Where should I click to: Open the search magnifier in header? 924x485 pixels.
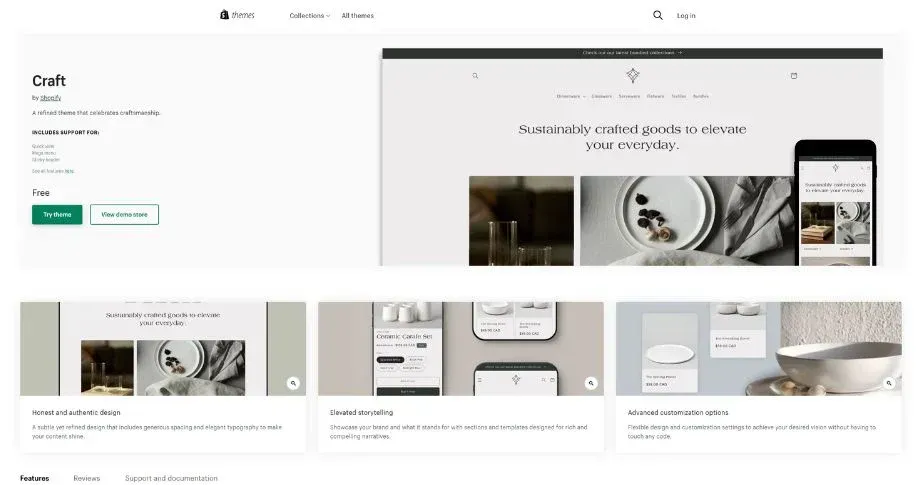(658, 15)
